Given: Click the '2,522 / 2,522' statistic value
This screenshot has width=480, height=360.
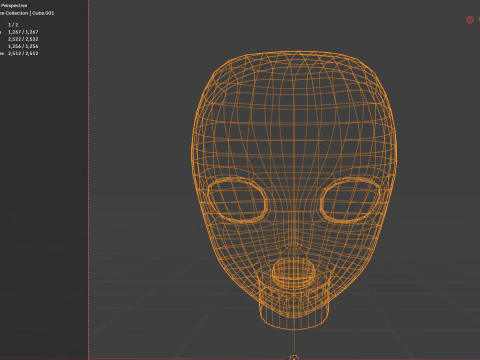Looking at the screenshot, I should coord(23,39).
